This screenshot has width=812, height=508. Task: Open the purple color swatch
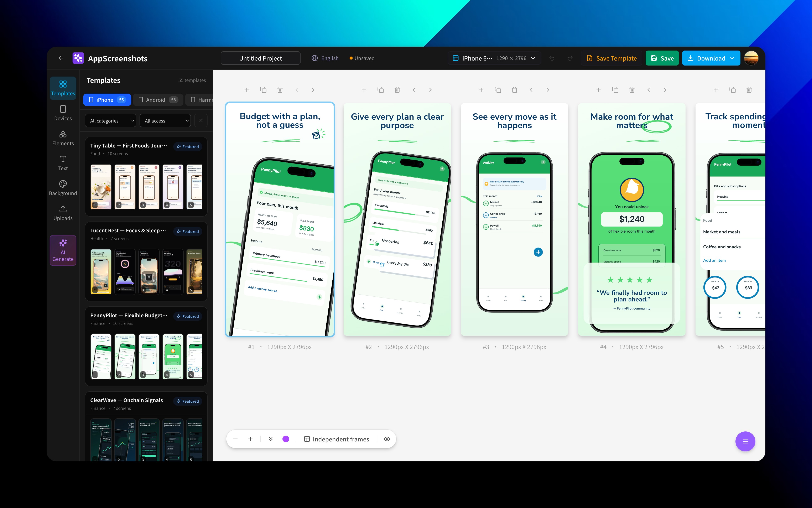(286, 439)
